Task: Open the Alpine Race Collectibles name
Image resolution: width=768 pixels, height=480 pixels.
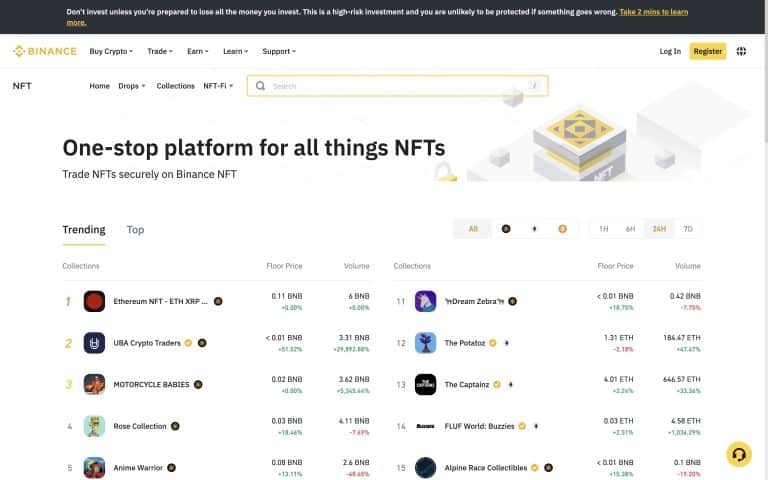Action: tap(486, 468)
